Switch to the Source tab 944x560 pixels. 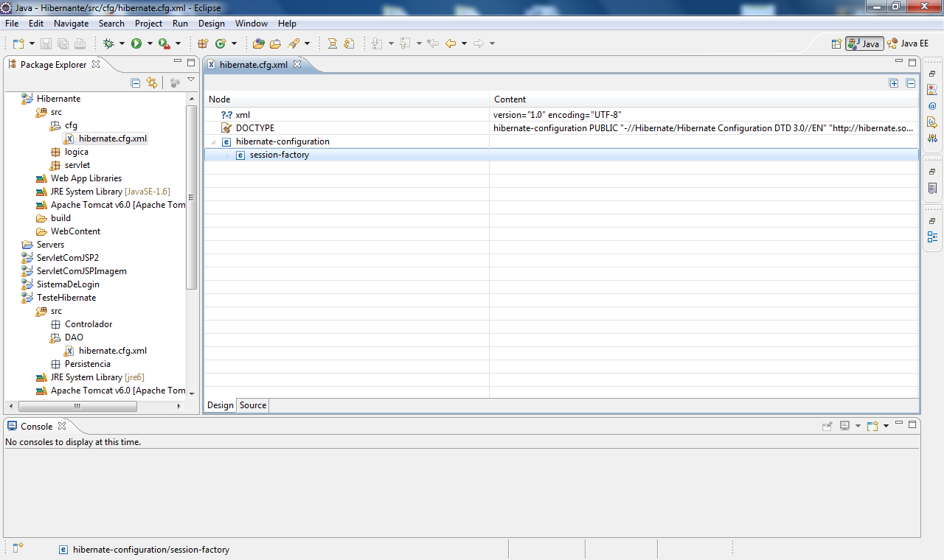point(253,405)
